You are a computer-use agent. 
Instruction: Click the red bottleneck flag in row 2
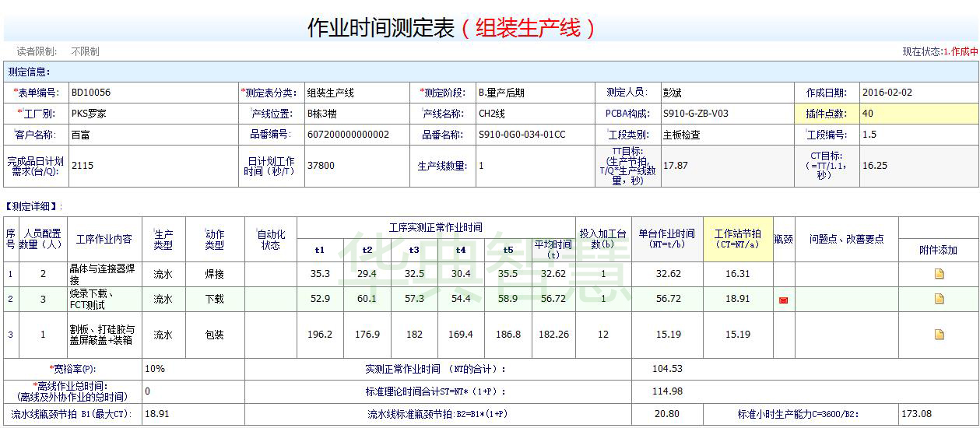point(783,300)
